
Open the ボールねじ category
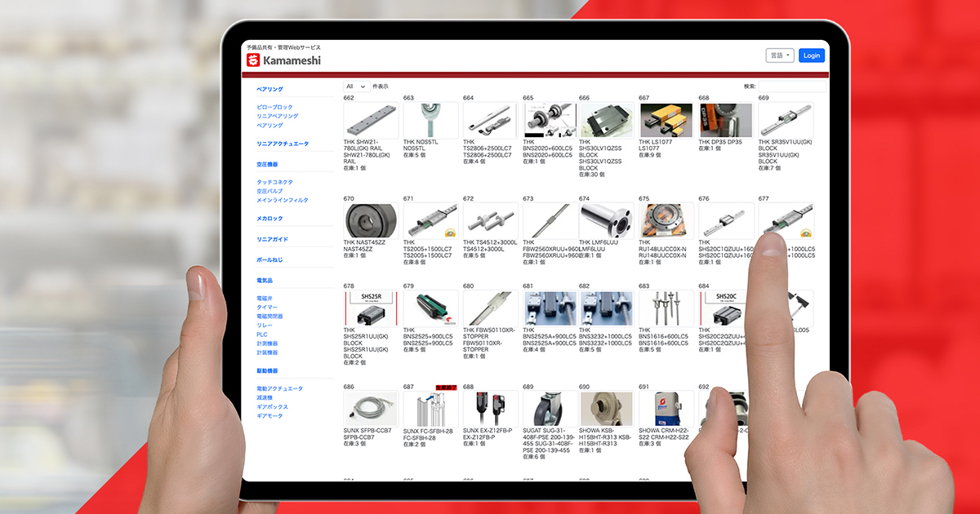pyautogui.click(x=269, y=259)
